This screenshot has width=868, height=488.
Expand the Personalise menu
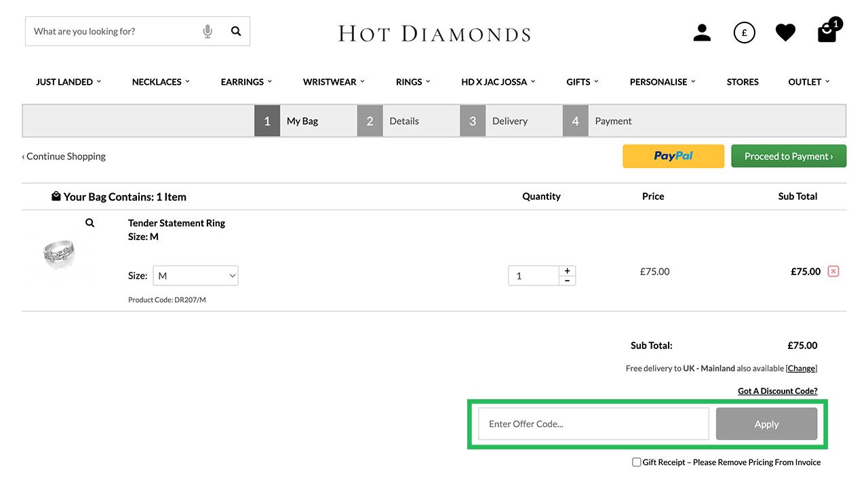click(663, 81)
